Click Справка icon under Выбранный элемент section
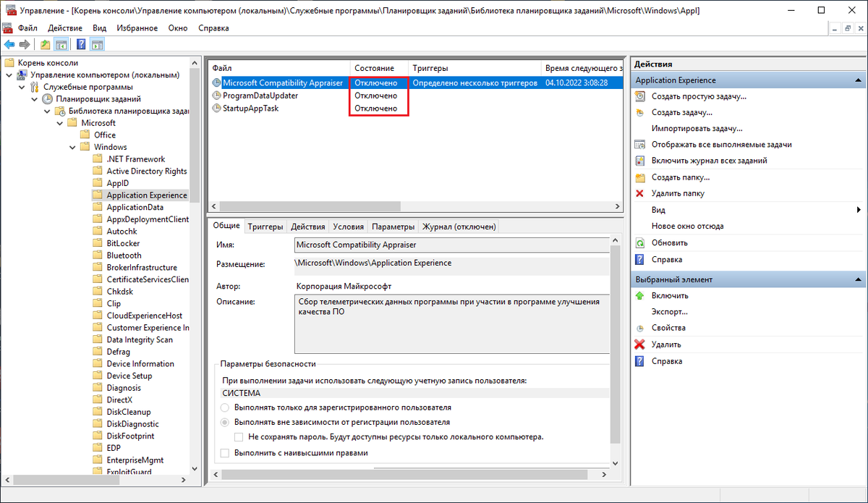868x503 pixels. [639, 361]
